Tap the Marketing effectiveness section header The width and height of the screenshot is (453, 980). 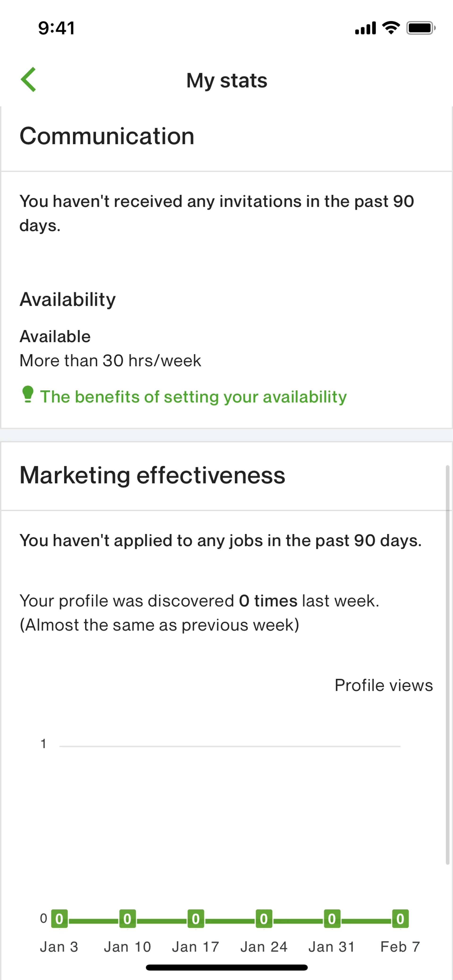[152, 475]
